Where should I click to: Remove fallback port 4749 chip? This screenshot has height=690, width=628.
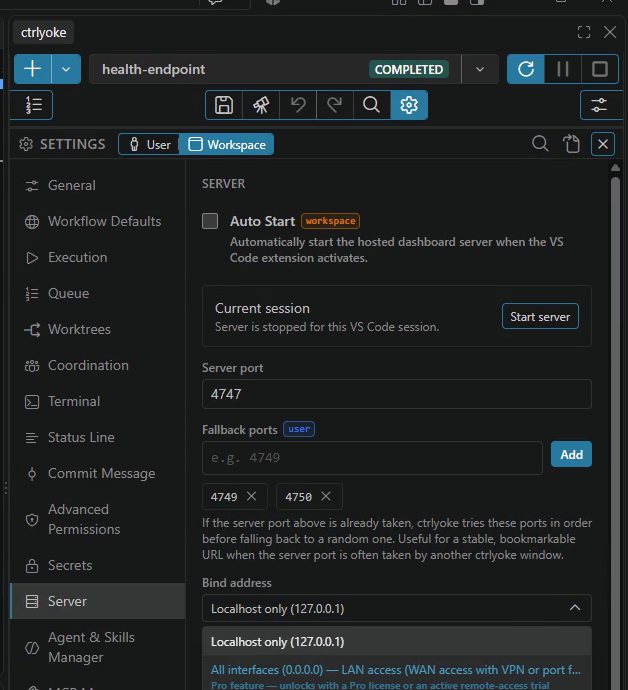pos(252,496)
